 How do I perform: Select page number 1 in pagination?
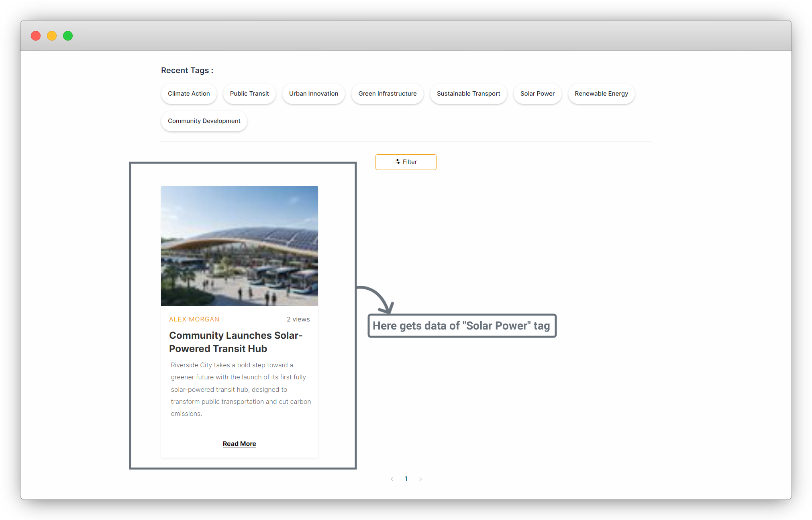click(406, 479)
